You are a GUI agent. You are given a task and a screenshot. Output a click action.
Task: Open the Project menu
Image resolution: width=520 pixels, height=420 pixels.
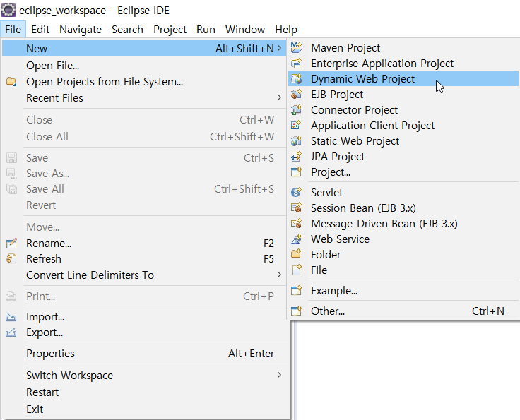pos(170,30)
